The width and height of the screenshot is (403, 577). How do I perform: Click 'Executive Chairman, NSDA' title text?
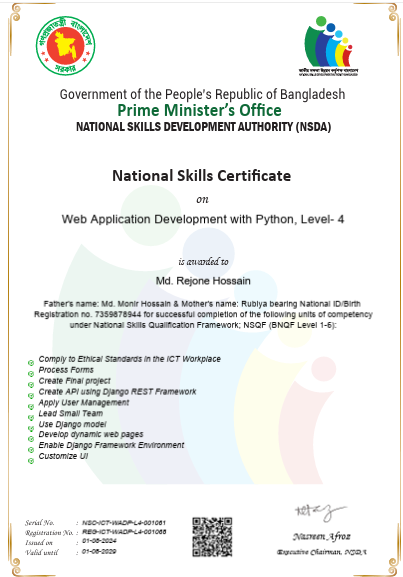(x=322, y=552)
